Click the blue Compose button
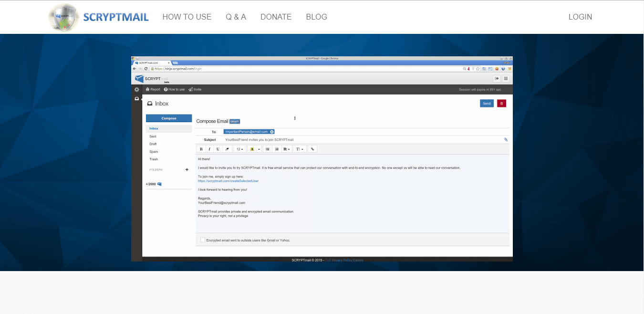The width and height of the screenshot is (644, 314). point(169,118)
